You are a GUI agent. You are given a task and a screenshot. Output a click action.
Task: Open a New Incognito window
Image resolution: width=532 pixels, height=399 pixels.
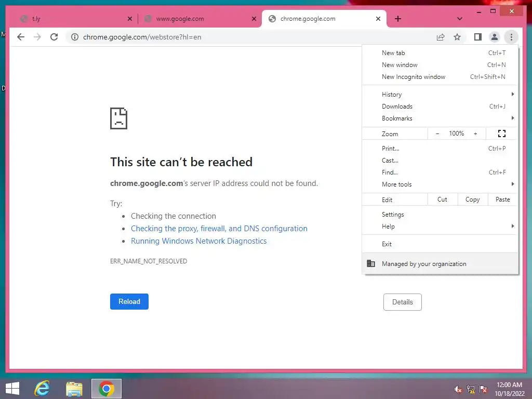[440, 77]
